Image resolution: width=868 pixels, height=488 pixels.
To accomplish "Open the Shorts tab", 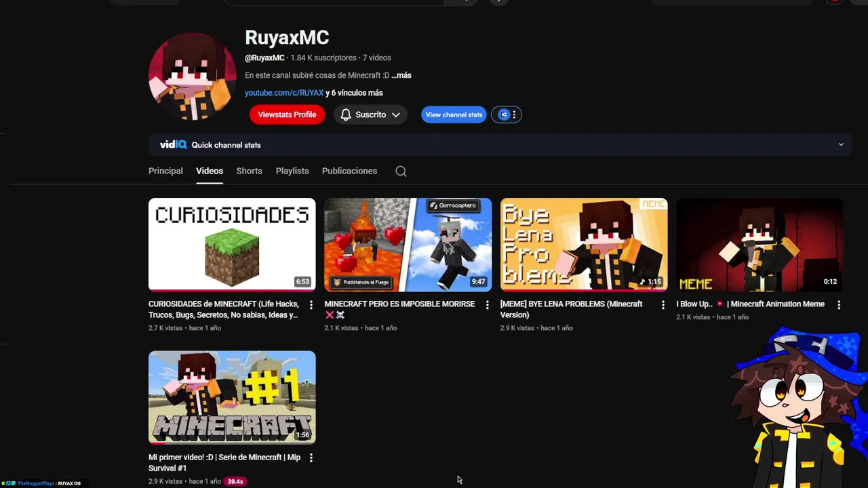I will point(249,171).
